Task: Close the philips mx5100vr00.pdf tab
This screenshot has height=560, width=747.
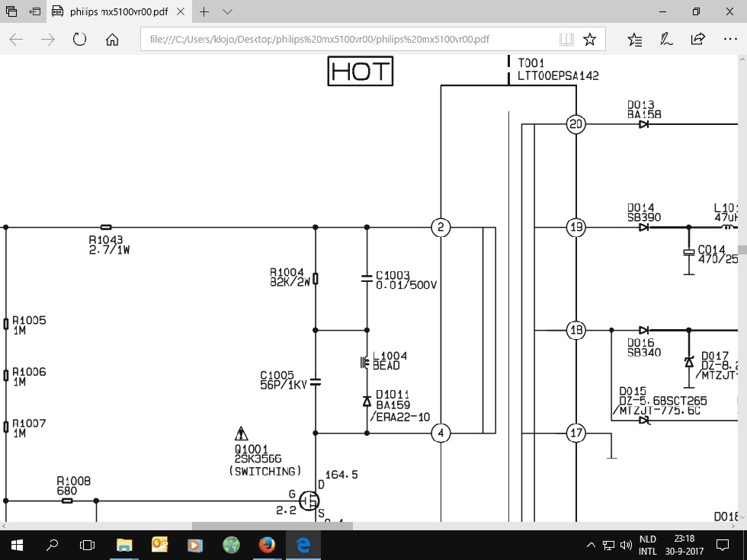Action: click(181, 11)
